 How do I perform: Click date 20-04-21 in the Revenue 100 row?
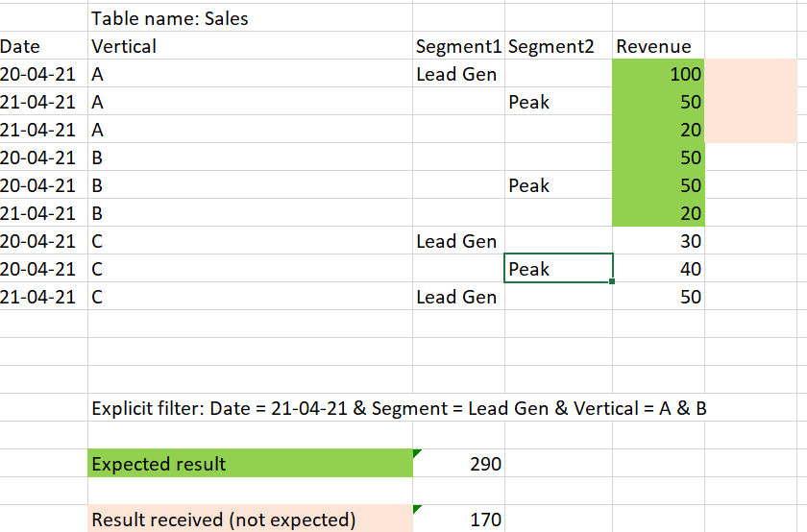44,74
